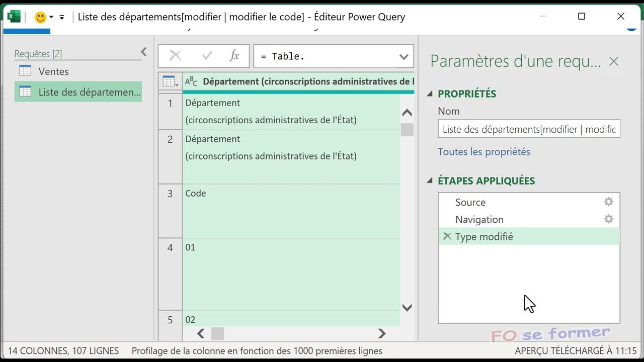Click the horizontal scrollbar thumb

pos(217,333)
